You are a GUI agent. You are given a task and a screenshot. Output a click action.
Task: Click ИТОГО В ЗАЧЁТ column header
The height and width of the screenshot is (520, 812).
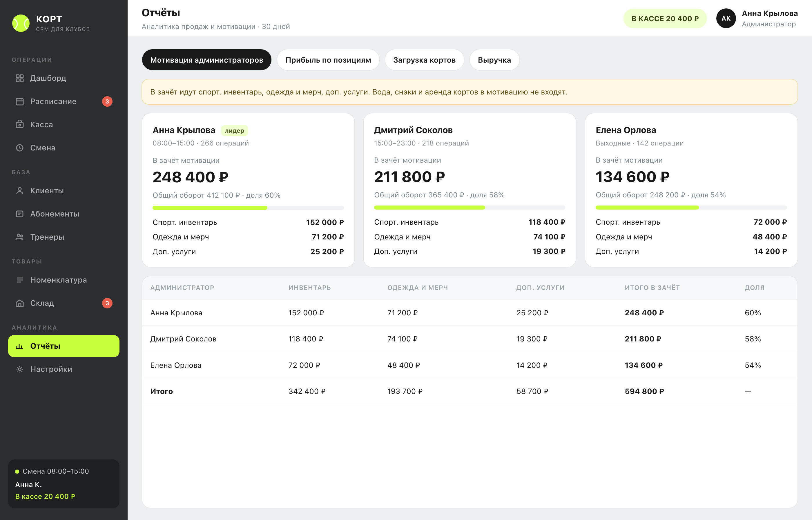tap(652, 288)
